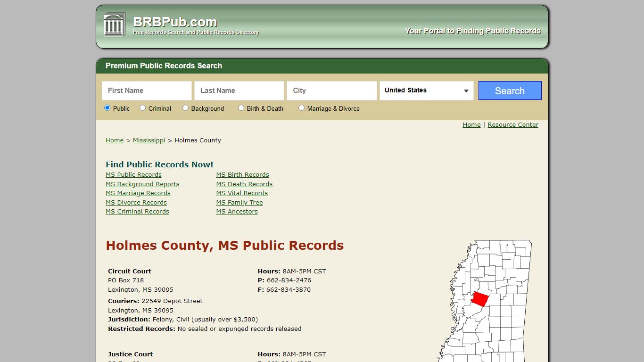Select the Public radio button
The width and height of the screenshot is (644, 362).
click(x=107, y=108)
